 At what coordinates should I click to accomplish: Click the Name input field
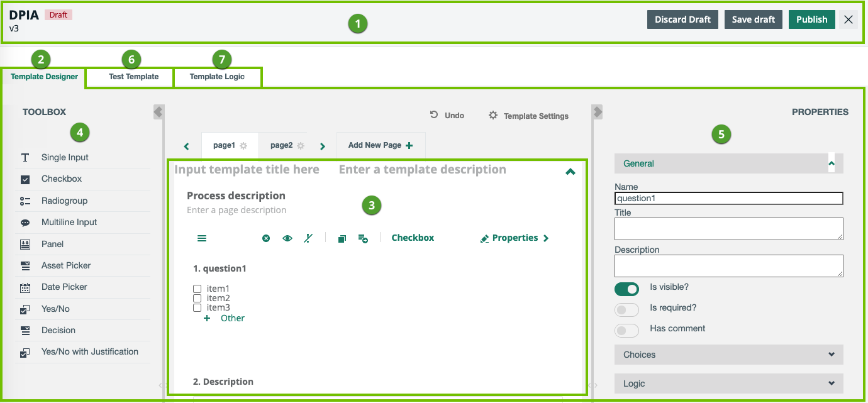click(x=728, y=199)
